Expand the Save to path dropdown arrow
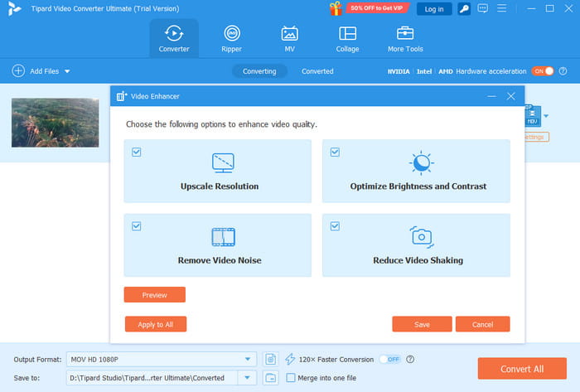 pyautogui.click(x=247, y=378)
